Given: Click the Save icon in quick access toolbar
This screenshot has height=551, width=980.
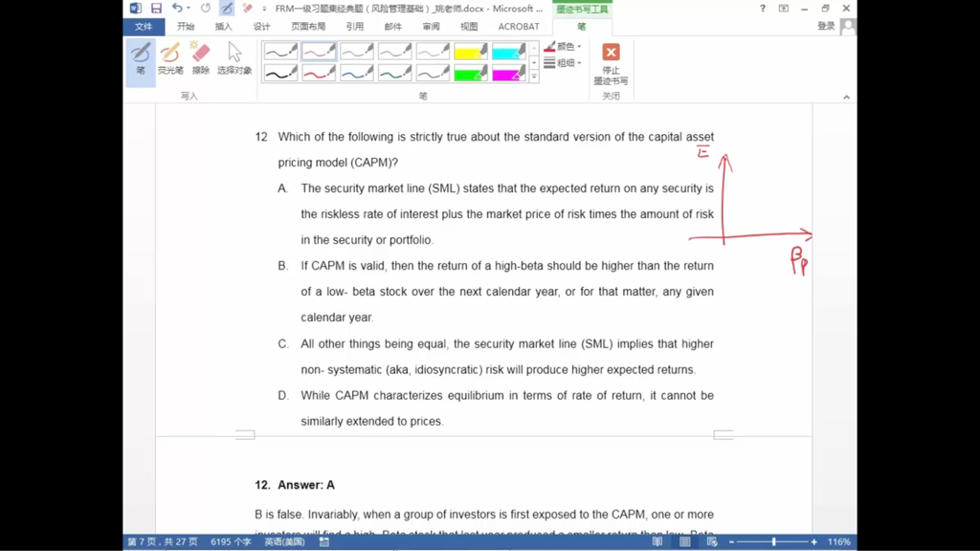Looking at the screenshot, I should coord(156,8).
